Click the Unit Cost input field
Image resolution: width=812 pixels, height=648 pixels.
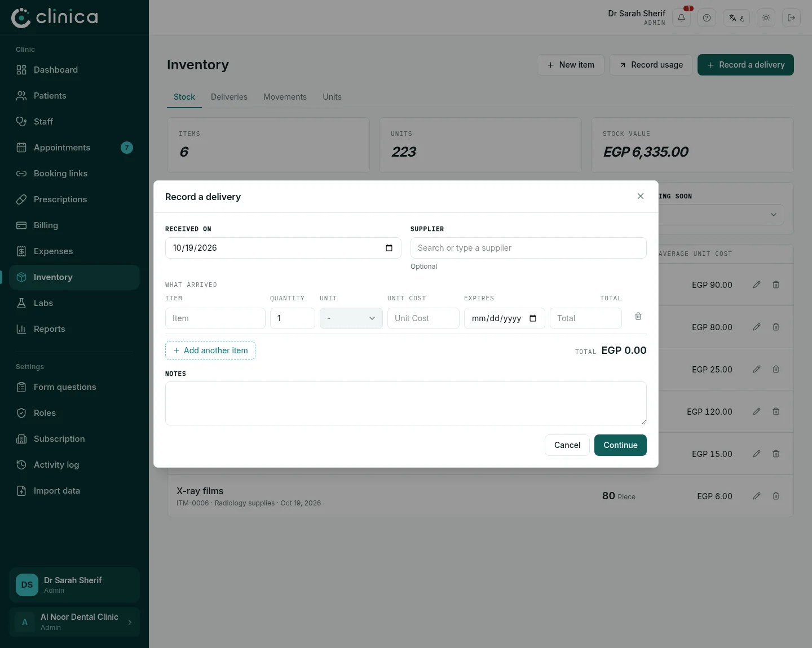click(423, 318)
